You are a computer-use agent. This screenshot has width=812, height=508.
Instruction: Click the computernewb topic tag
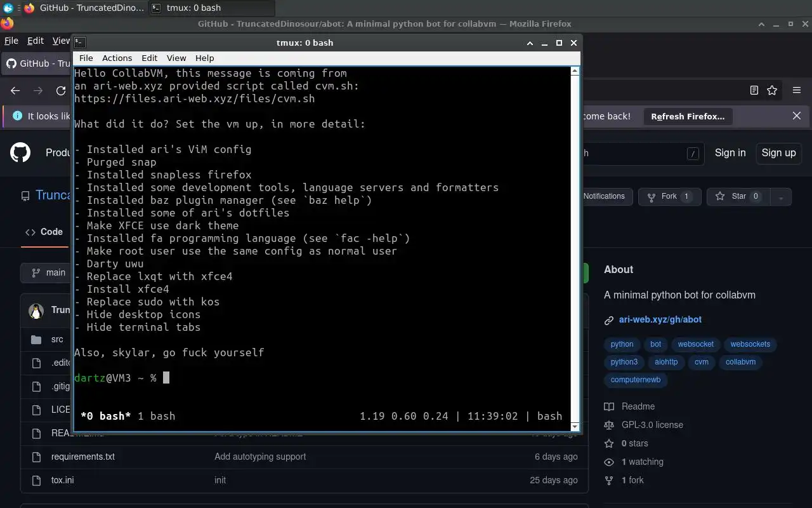pyautogui.click(x=636, y=380)
